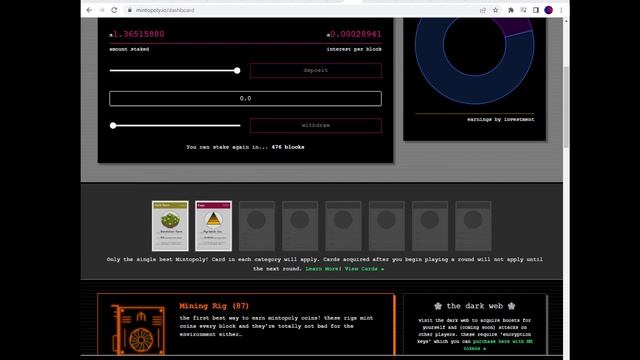Click the first empty card slot
This screenshot has height=360, width=640.
pos(257,226)
